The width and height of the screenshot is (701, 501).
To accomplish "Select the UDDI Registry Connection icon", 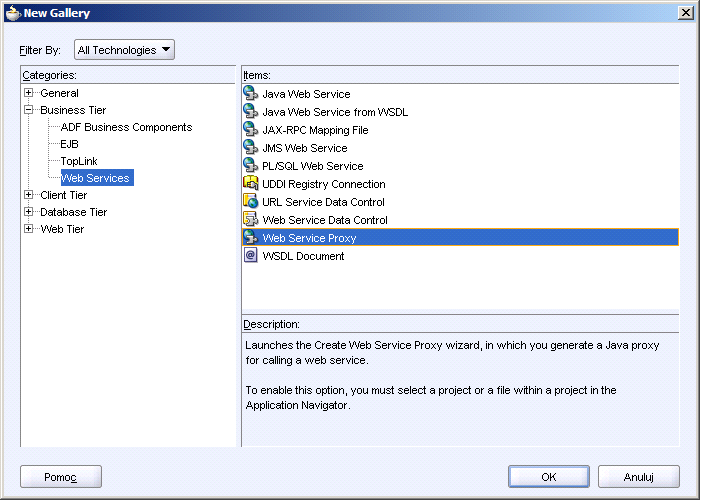I will coord(250,183).
